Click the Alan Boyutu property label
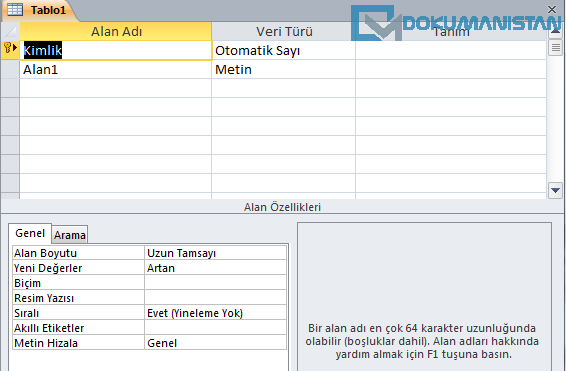Image resolution: width=566 pixels, height=371 pixels. click(78, 253)
